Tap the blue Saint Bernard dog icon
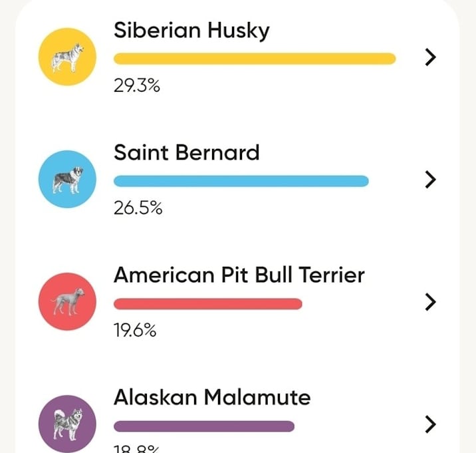The width and height of the screenshot is (476, 453). [x=67, y=179]
